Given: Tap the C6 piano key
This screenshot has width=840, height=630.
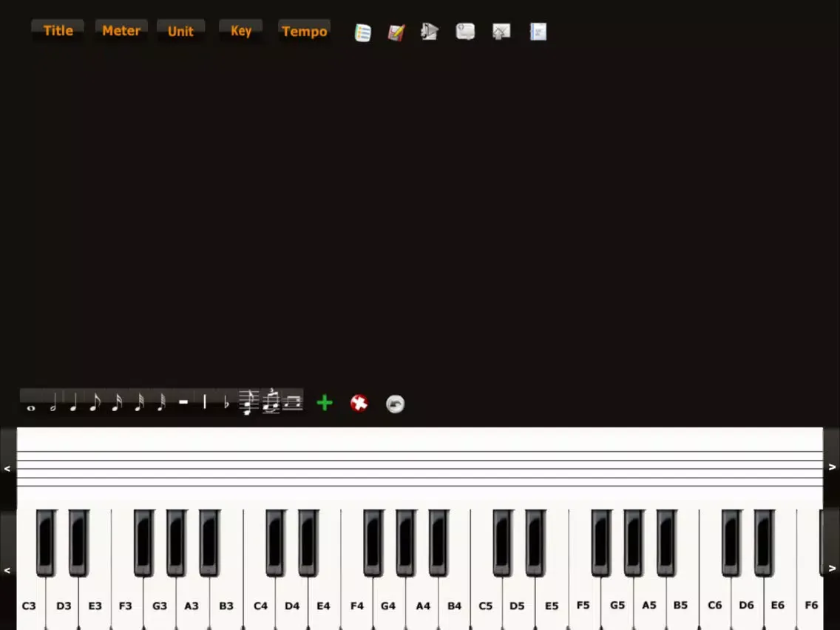Looking at the screenshot, I should [x=714, y=606].
